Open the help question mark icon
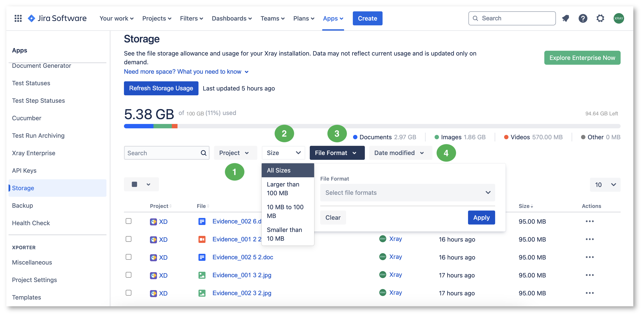644x317 pixels. [583, 18]
